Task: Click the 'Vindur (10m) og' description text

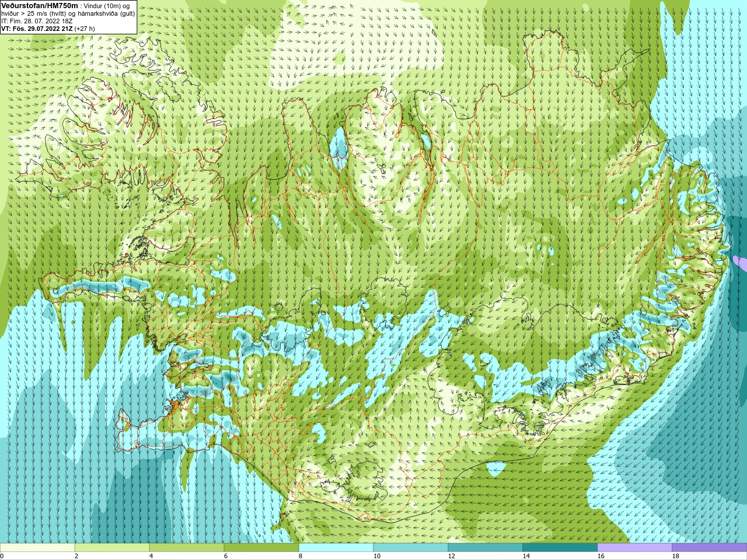Action: tap(107, 5)
